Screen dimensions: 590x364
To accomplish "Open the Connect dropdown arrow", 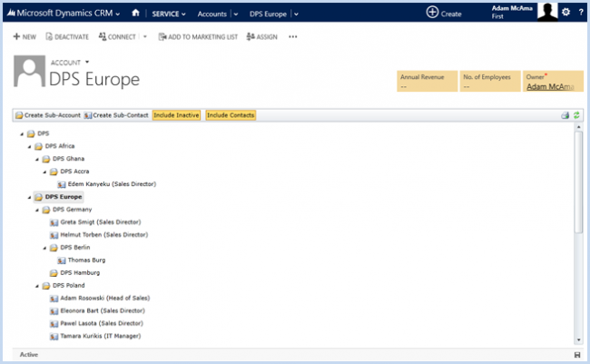I will click(145, 37).
